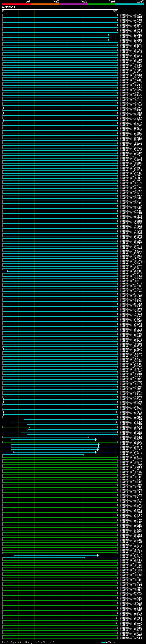Click the short cyan bar for Q9XJ47
This screenshot has height=644, width=146.
coord(56,555)
